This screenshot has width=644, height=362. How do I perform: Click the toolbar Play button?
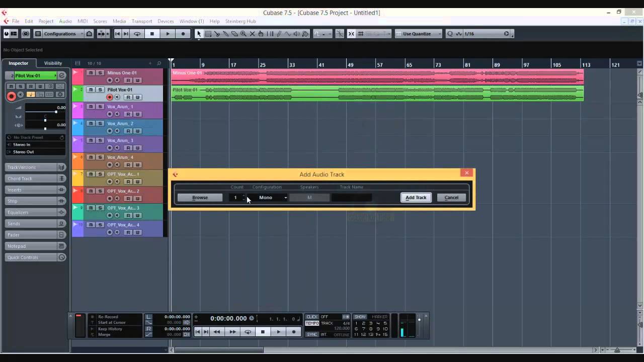coord(168,34)
